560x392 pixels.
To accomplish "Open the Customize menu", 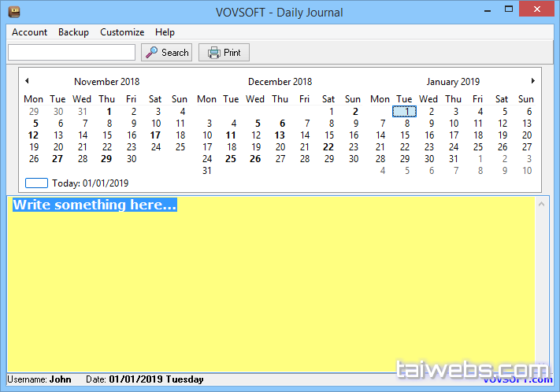I will click(122, 32).
